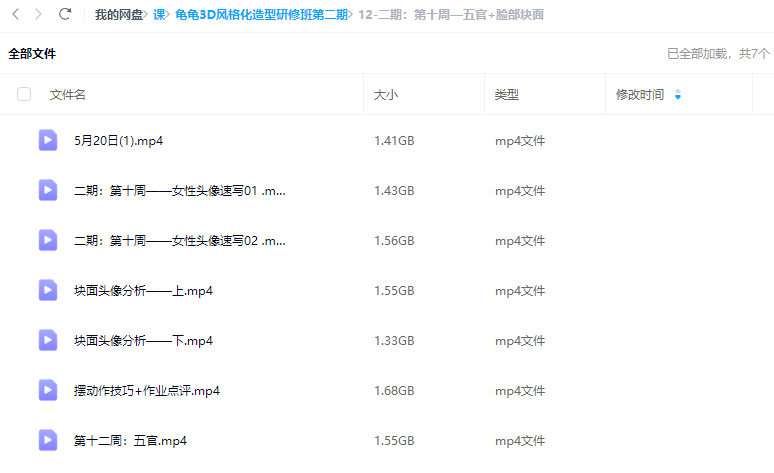Open 龟龟3D风格化造型研修班第二期 breadcrumb folder
The height and width of the screenshot is (473, 774).
261,15
